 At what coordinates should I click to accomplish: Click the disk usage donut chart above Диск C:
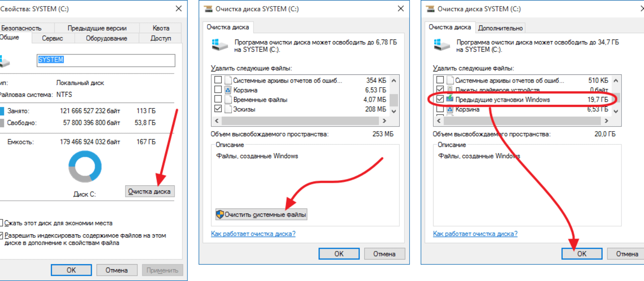[x=85, y=166]
